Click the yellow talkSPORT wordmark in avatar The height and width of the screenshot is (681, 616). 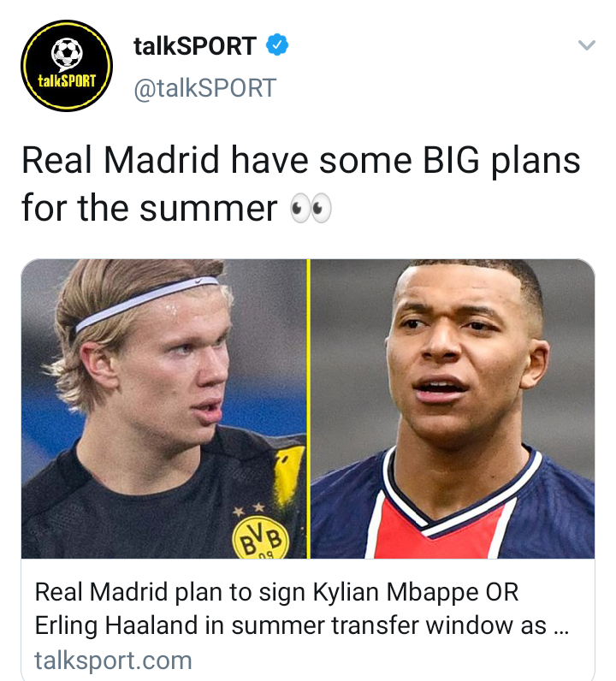coord(67,80)
